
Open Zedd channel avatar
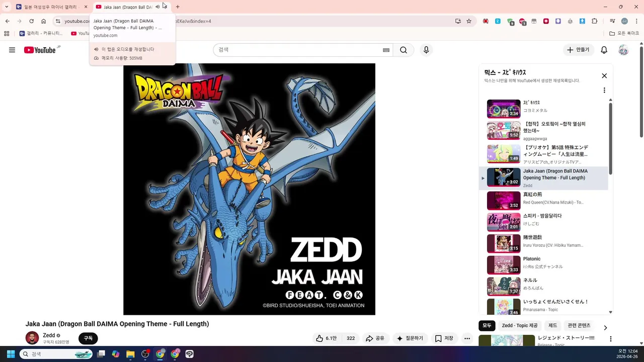point(32,338)
